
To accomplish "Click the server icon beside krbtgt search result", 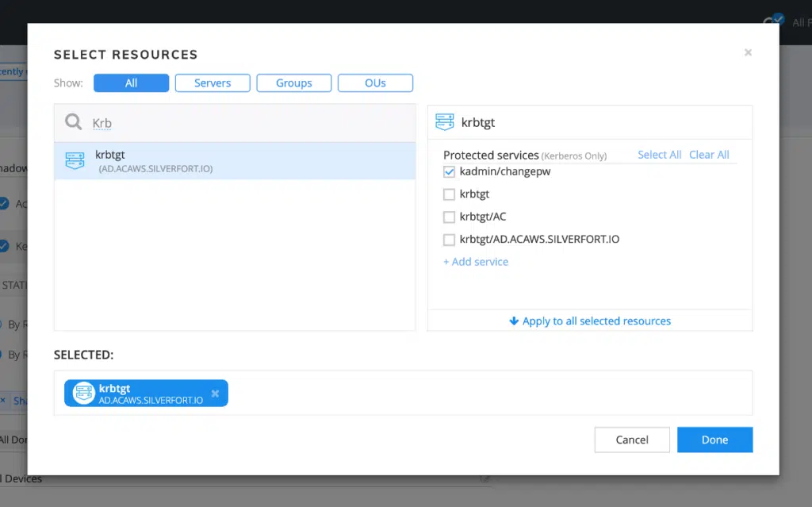I will pos(75,159).
